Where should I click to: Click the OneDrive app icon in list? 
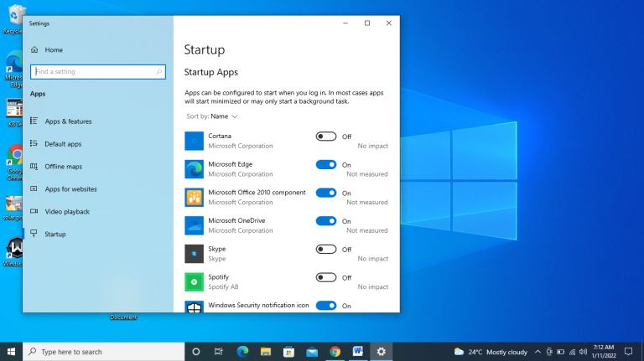[194, 225]
